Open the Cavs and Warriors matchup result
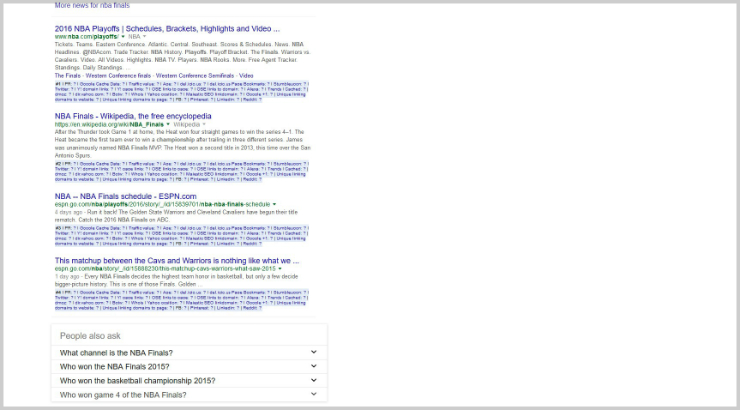 (177, 260)
